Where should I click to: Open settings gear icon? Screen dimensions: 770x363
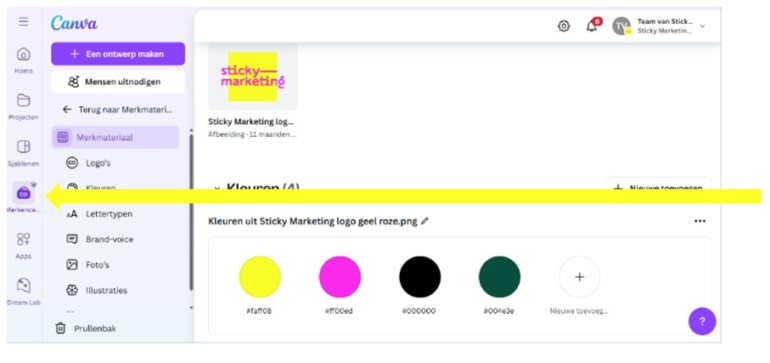coord(564,26)
